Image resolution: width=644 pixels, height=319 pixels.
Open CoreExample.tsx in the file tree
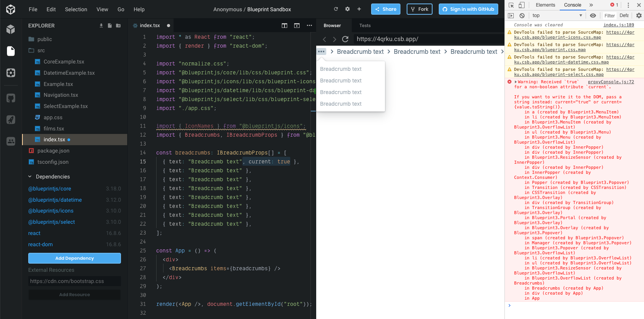point(64,62)
